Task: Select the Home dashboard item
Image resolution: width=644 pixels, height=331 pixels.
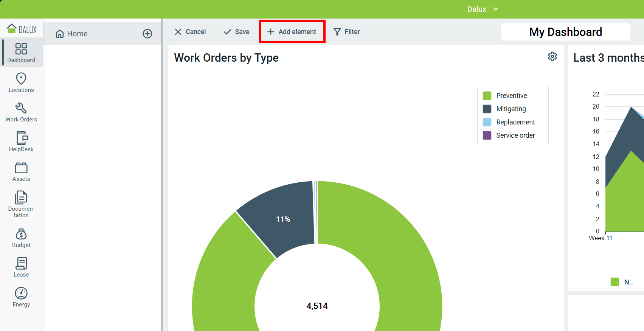Action: click(x=77, y=34)
